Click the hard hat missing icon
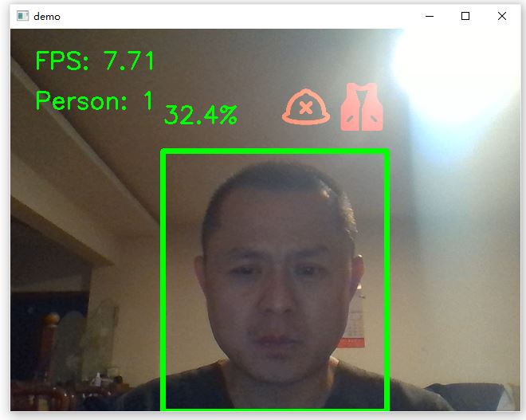The width and height of the screenshot is (526, 420). pyautogui.click(x=306, y=107)
